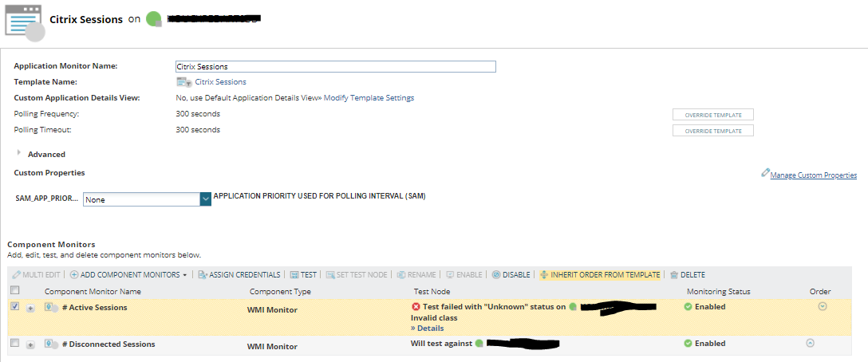Click the Test toolbar icon

(x=294, y=274)
